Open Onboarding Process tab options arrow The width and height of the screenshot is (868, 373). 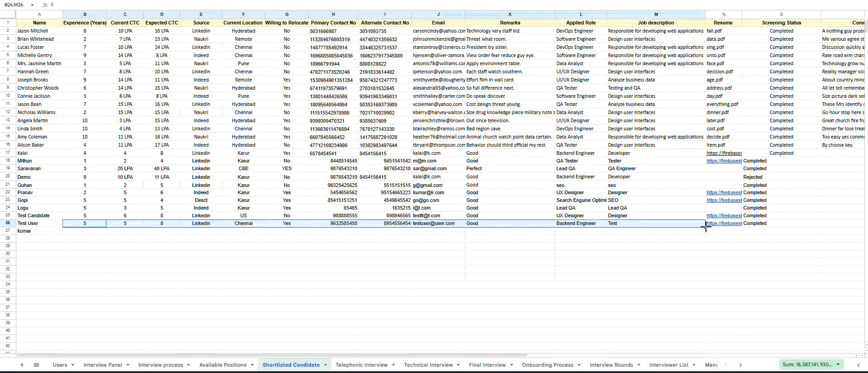coord(579,365)
